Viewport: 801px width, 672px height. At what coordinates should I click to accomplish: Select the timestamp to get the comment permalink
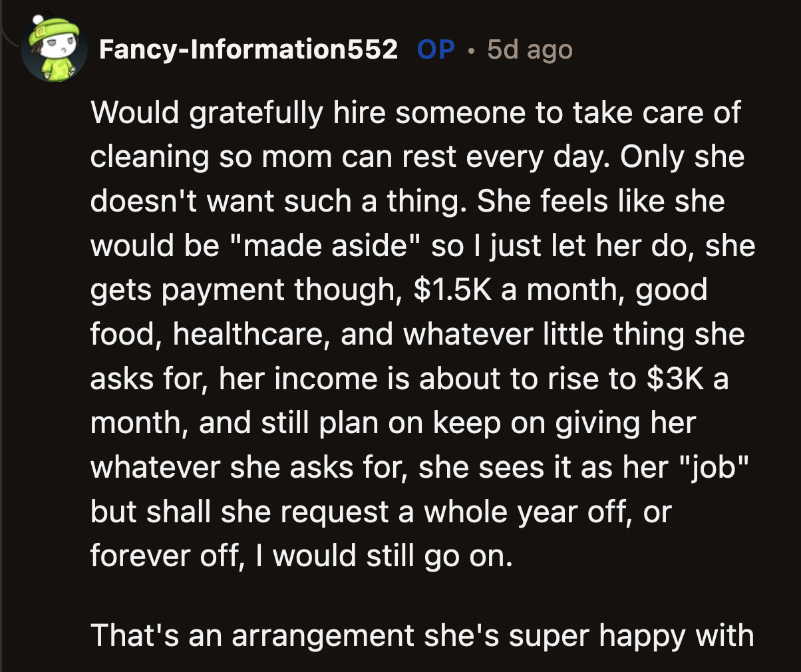tap(529, 48)
